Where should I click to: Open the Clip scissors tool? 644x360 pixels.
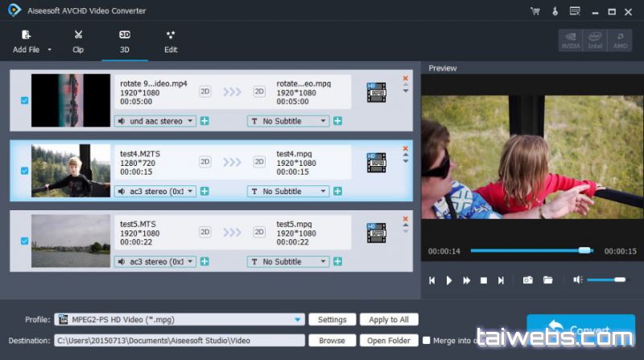(x=78, y=35)
